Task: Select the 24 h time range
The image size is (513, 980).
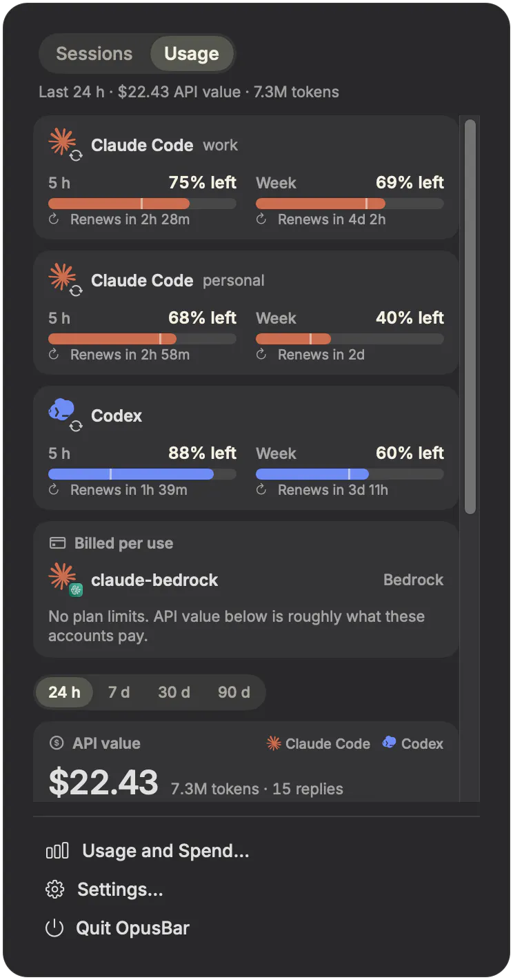Action: click(65, 692)
